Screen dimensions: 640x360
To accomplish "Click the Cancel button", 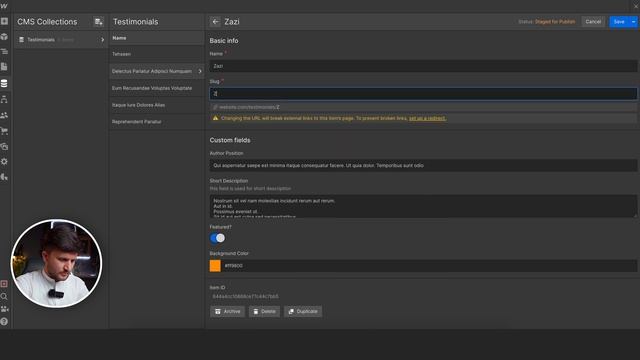I will point(593,22).
